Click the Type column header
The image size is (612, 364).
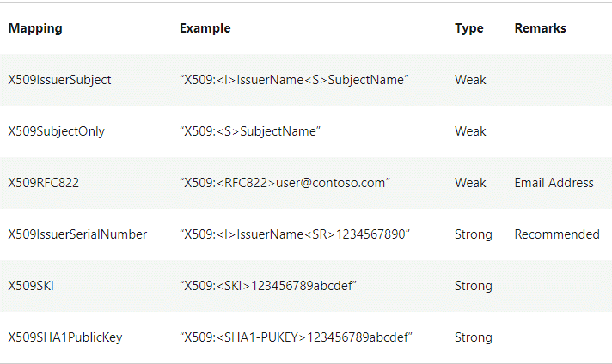468,28
